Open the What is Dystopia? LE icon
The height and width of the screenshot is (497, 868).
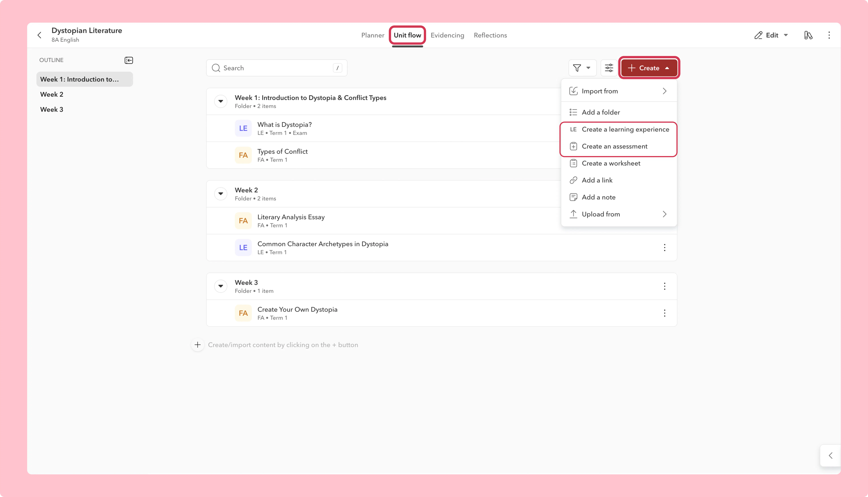point(243,128)
